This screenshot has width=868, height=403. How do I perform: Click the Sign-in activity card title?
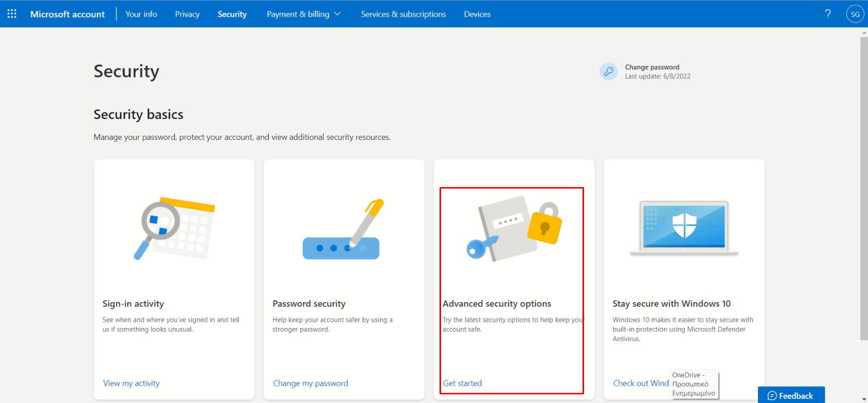pyautogui.click(x=133, y=304)
